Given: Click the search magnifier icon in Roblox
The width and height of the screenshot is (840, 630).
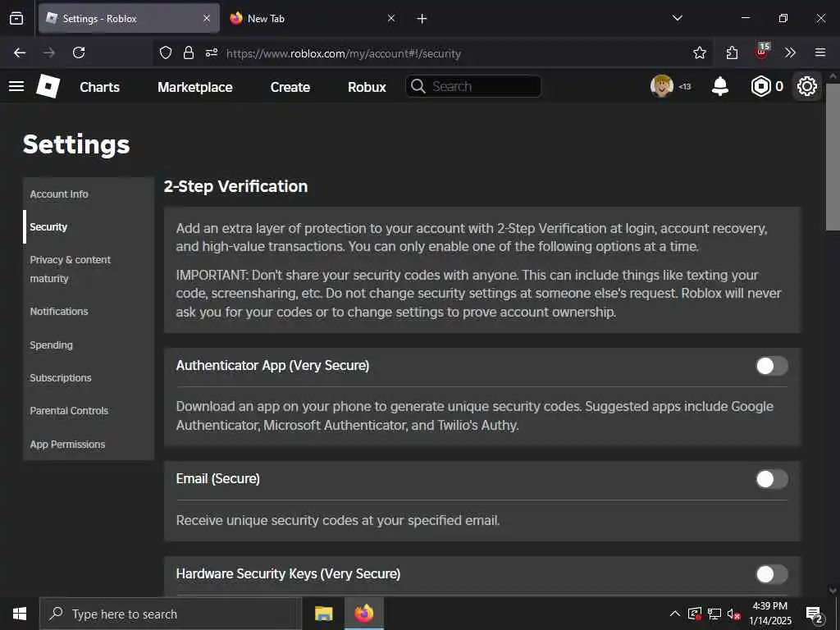Looking at the screenshot, I should tap(418, 86).
